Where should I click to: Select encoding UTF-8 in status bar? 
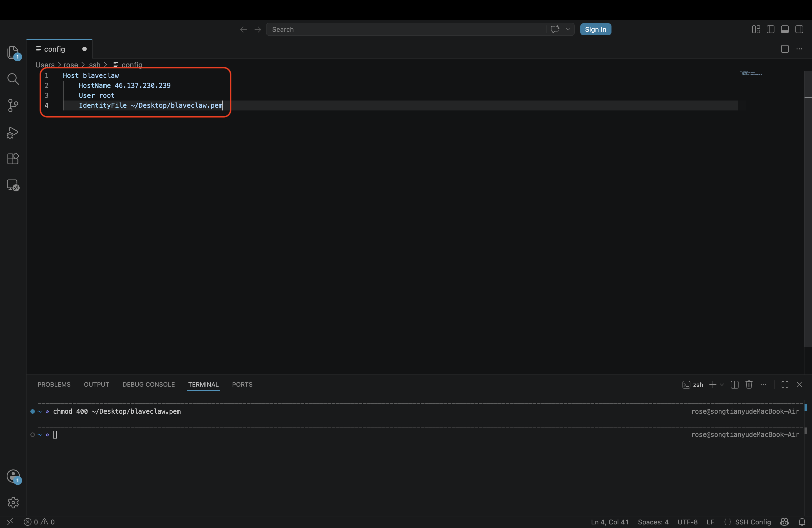pyautogui.click(x=687, y=522)
